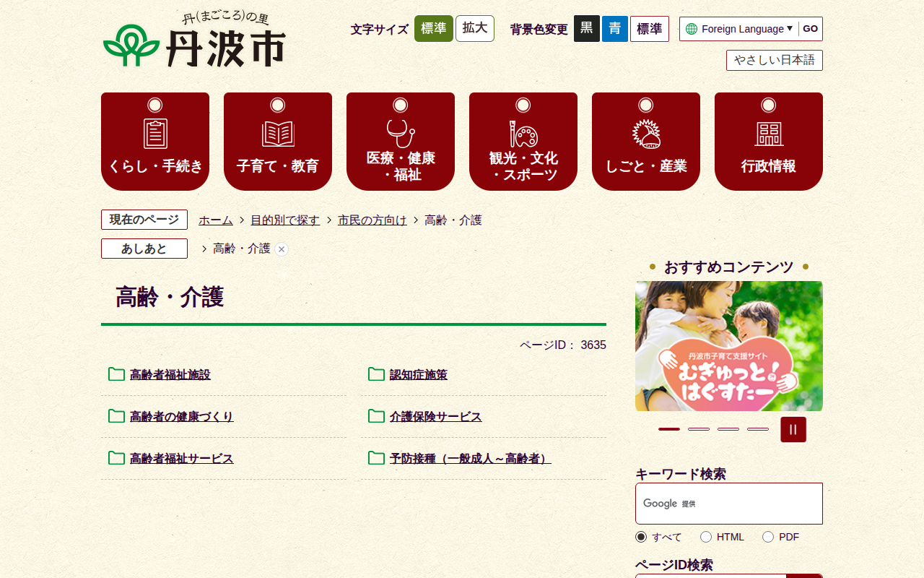Image resolution: width=924 pixels, height=578 pixels.
Task: Set text size to 拡大
Action: point(475,29)
